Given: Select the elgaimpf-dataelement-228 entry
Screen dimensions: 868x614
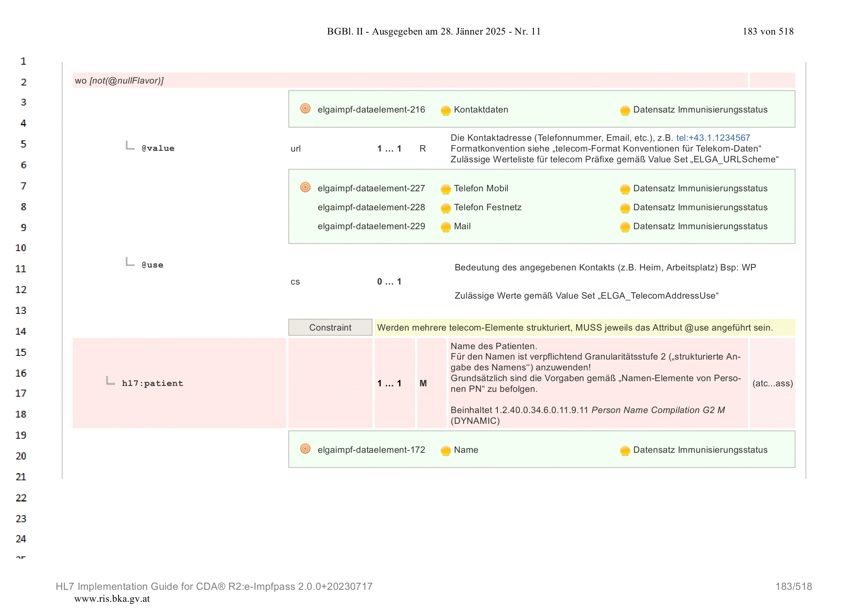Looking at the screenshot, I should [371, 207].
